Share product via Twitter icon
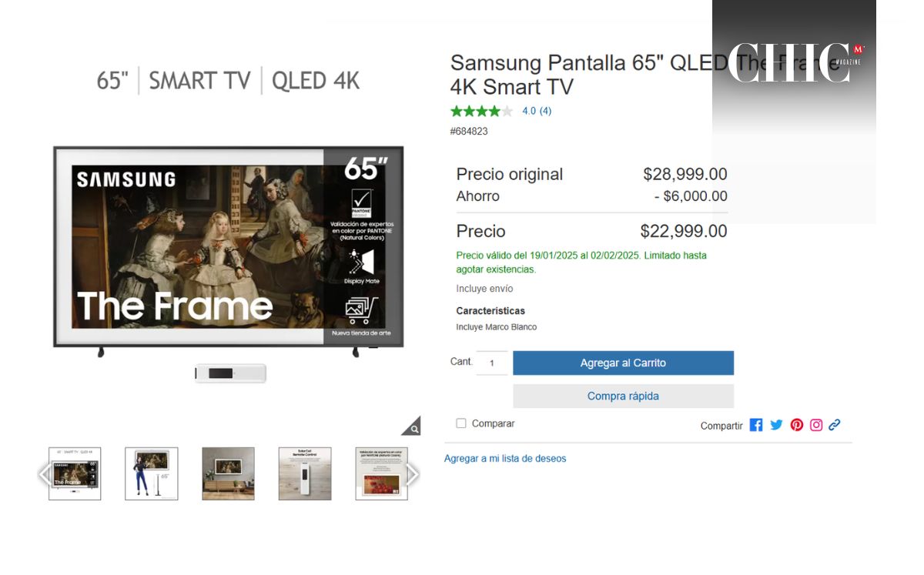The width and height of the screenshot is (924, 575). 776,425
